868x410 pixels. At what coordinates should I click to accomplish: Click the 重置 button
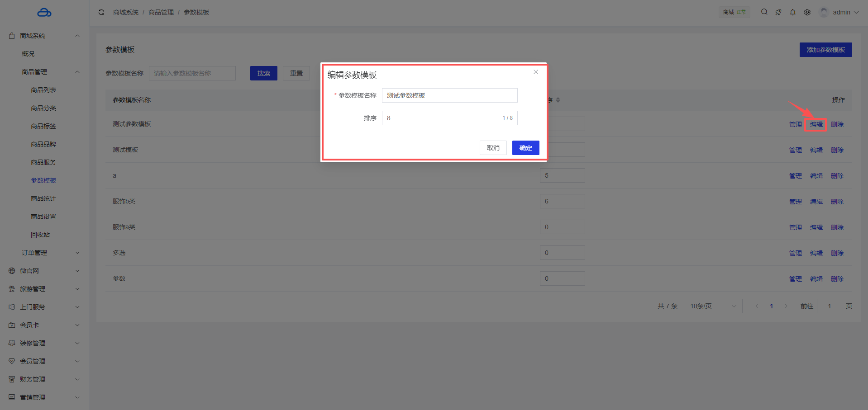pos(296,73)
